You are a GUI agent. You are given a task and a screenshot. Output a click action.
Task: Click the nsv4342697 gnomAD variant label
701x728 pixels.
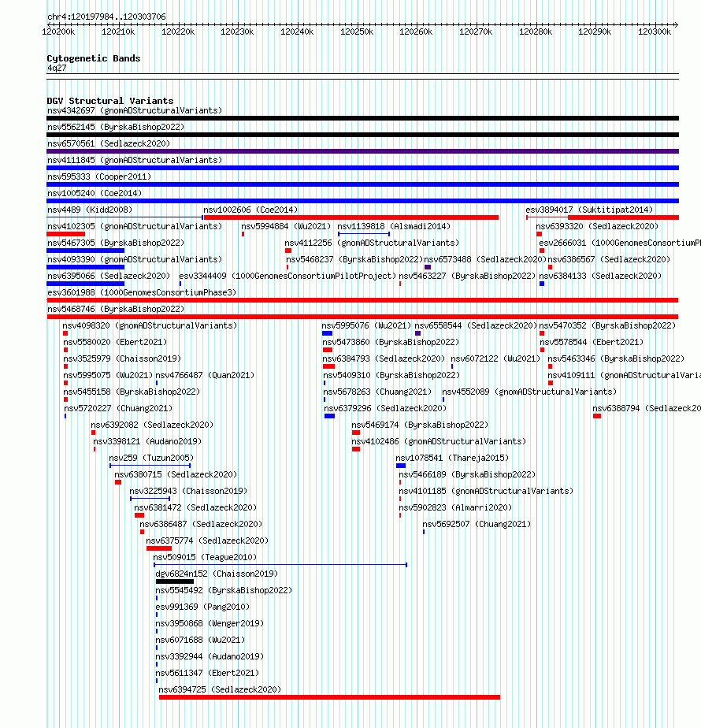coord(135,110)
